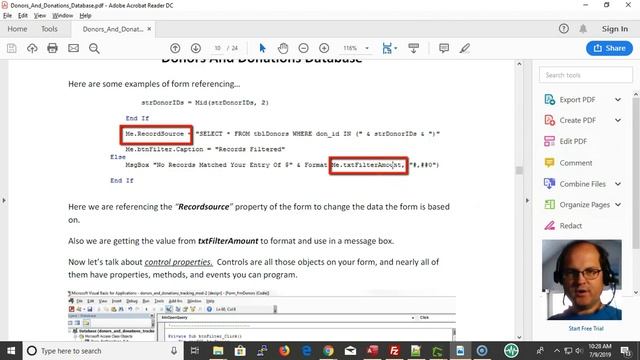Click the taskbar search box
The width and height of the screenshot is (640, 360).
click(x=103, y=351)
